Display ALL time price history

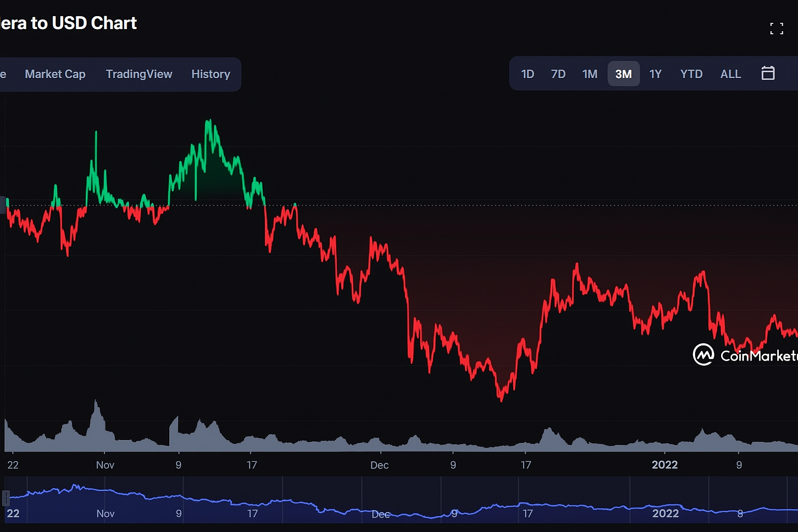tap(730, 74)
